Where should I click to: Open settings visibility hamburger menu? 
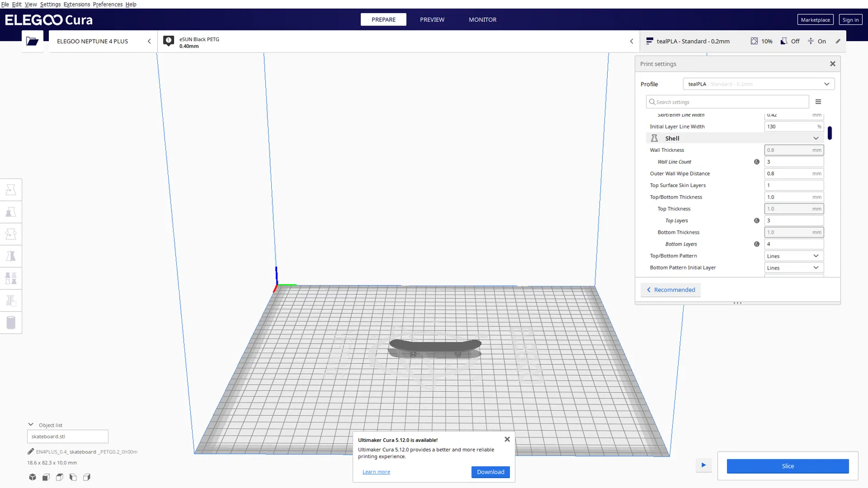click(818, 102)
